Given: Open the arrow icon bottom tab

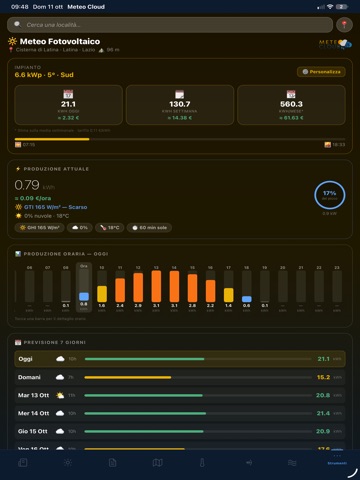Looking at the screenshot, I should pos(249,463).
